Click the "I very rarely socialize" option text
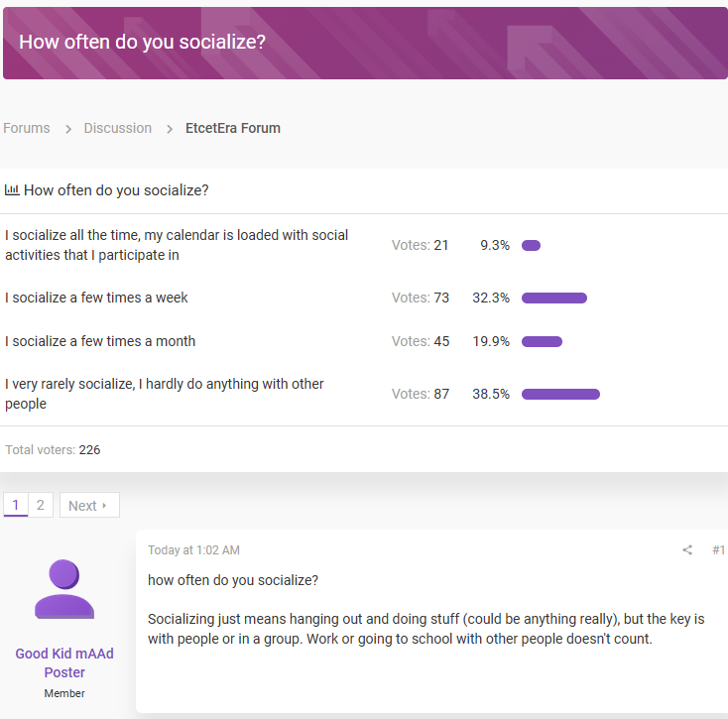 pos(165,394)
